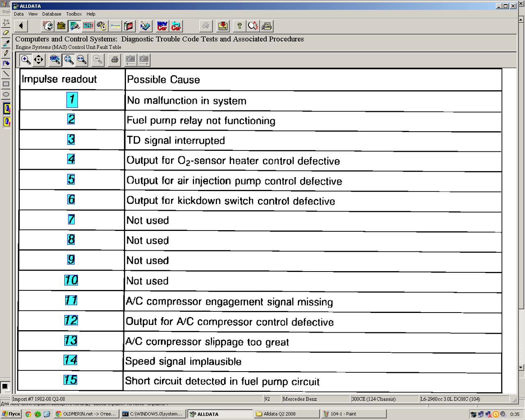
Task: Click highlighted impulse readout 15
Action: 71,380
